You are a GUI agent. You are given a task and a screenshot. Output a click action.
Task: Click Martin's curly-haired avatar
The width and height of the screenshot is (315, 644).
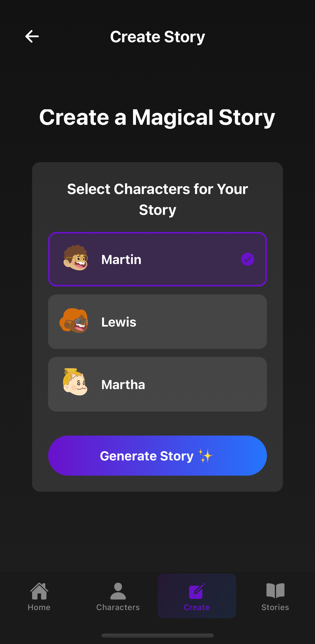tap(76, 258)
